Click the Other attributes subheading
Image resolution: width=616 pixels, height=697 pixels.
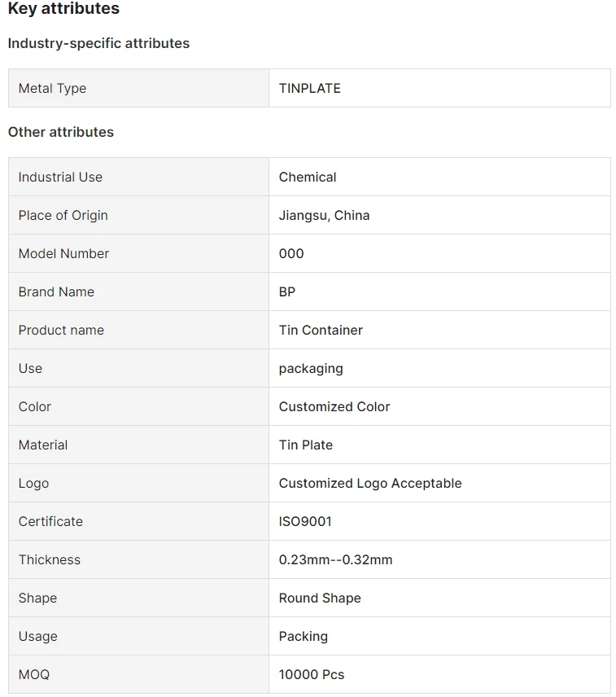click(61, 132)
